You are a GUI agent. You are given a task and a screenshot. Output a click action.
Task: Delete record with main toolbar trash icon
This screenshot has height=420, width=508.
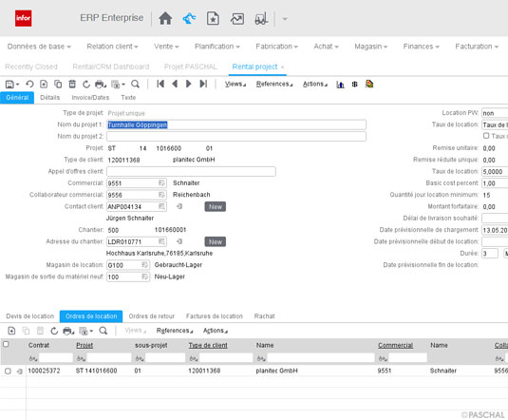tap(72, 85)
